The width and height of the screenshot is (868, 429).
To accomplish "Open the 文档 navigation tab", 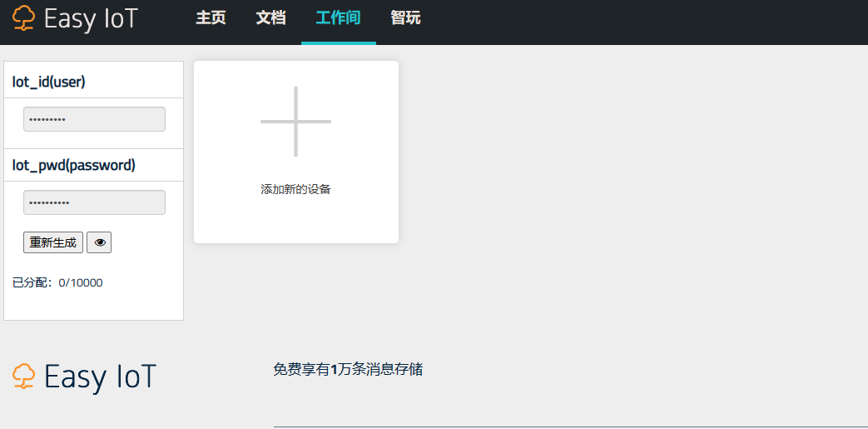I will [270, 18].
